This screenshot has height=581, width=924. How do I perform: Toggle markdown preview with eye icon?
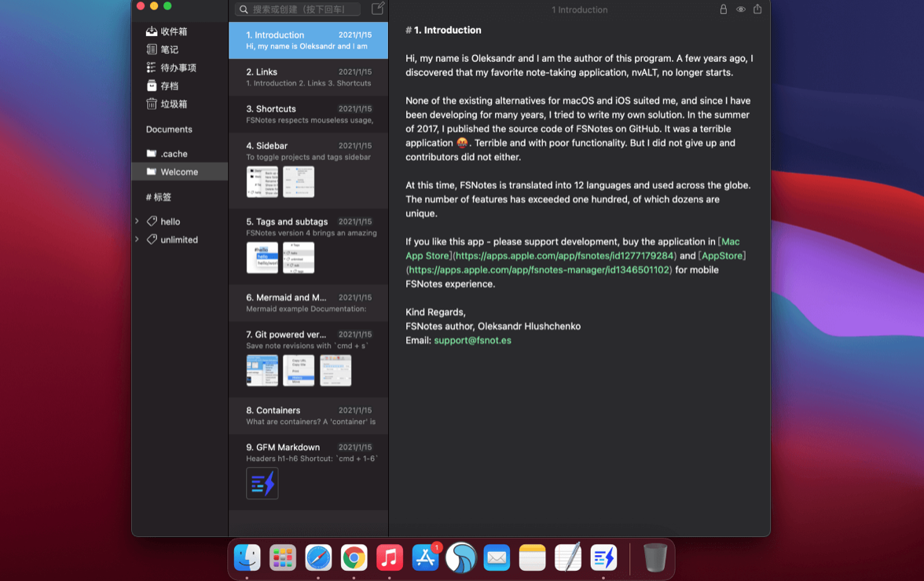(x=740, y=9)
